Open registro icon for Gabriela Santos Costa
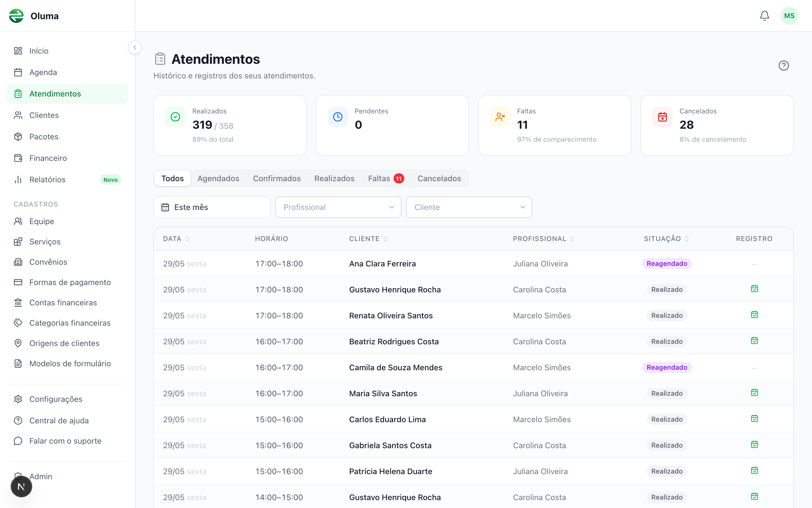Viewport: 812px width, 508px height. tap(754, 444)
